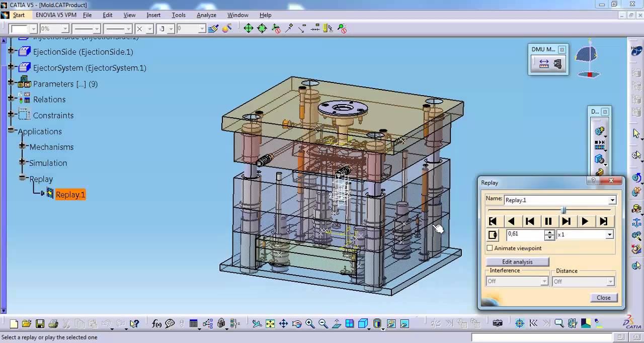Click the Isometric View cube icon
Viewport: 644px width, 343px height.
click(x=363, y=324)
